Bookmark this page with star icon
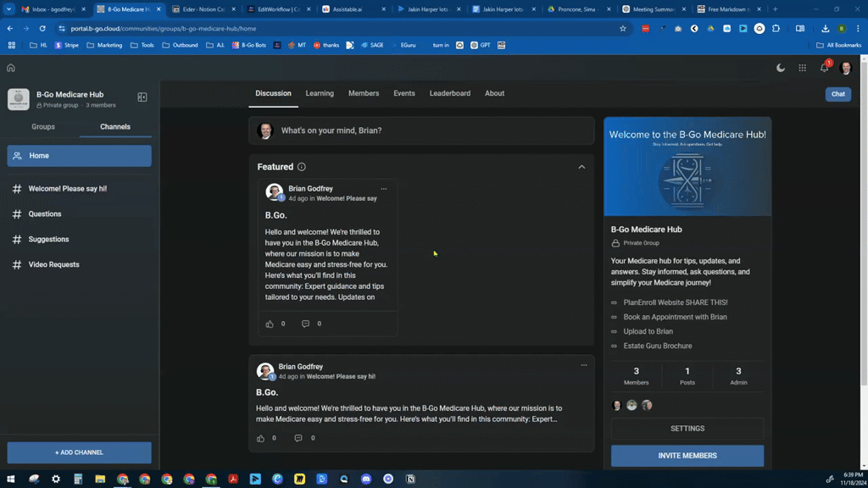This screenshot has width=868, height=488. point(623,28)
